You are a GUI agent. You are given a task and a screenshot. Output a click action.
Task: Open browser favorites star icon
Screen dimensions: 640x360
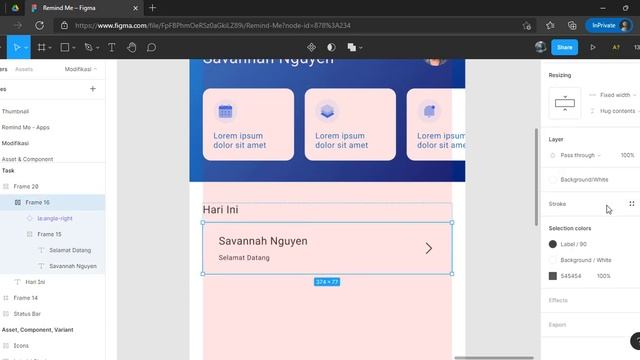click(x=550, y=25)
